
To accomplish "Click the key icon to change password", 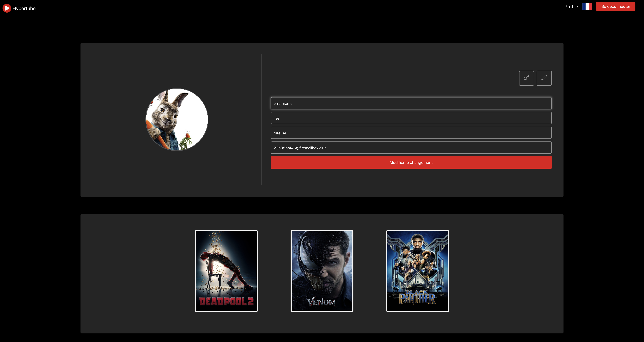I will click(526, 78).
